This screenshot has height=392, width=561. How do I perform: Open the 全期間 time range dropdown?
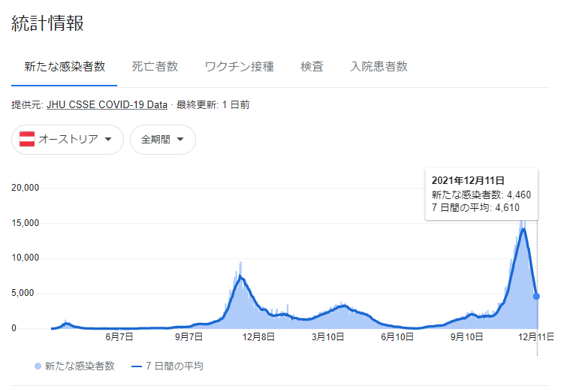[x=163, y=140]
